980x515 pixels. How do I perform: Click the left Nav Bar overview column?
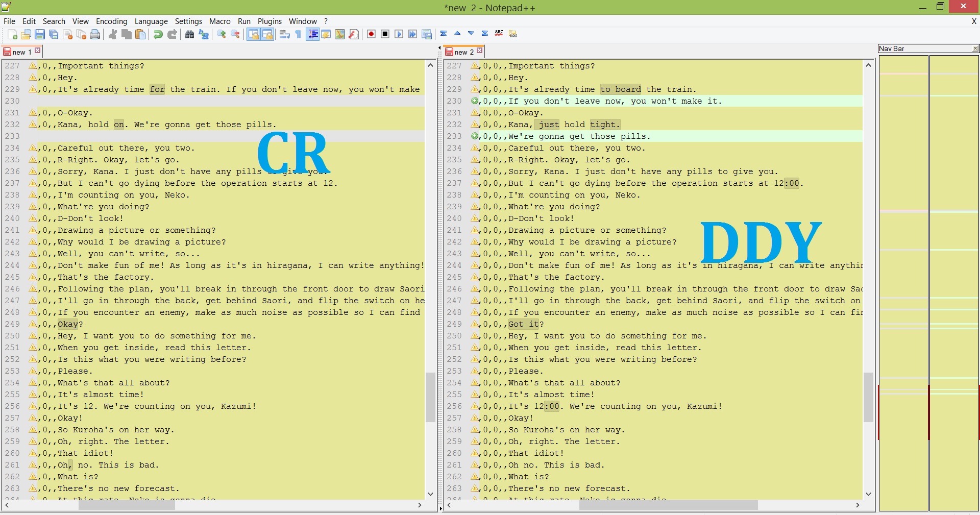pos(903,283)
